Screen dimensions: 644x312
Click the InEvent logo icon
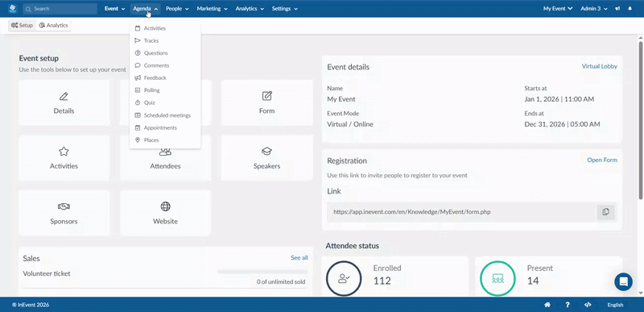[x=12, y=8]
